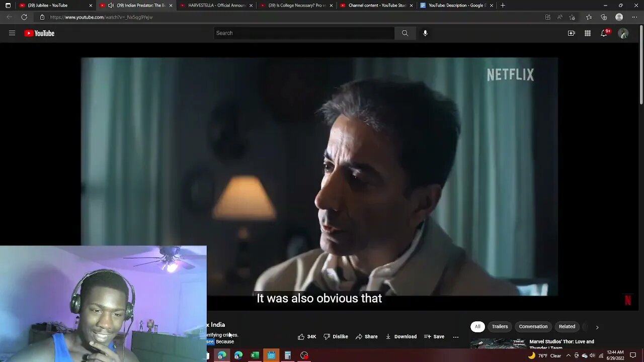Image resolution: width=644 pixels, height=362 pixels.
Task: Select the All filter chip
Action: [x=477, y=326]
